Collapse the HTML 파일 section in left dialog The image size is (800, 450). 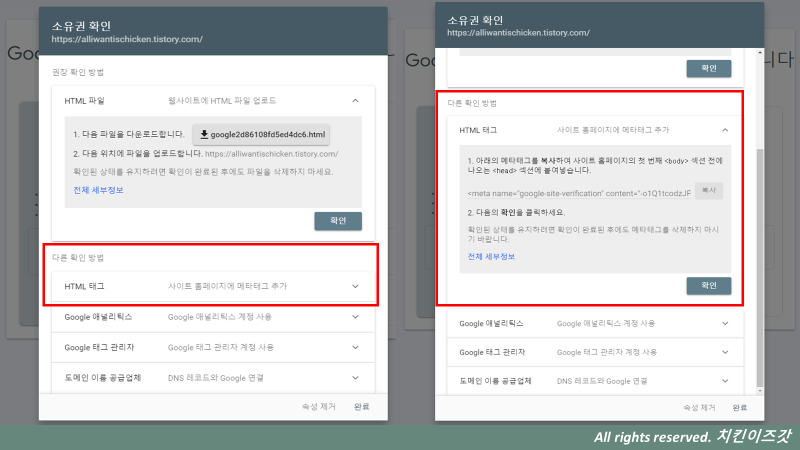coord(355,101)
